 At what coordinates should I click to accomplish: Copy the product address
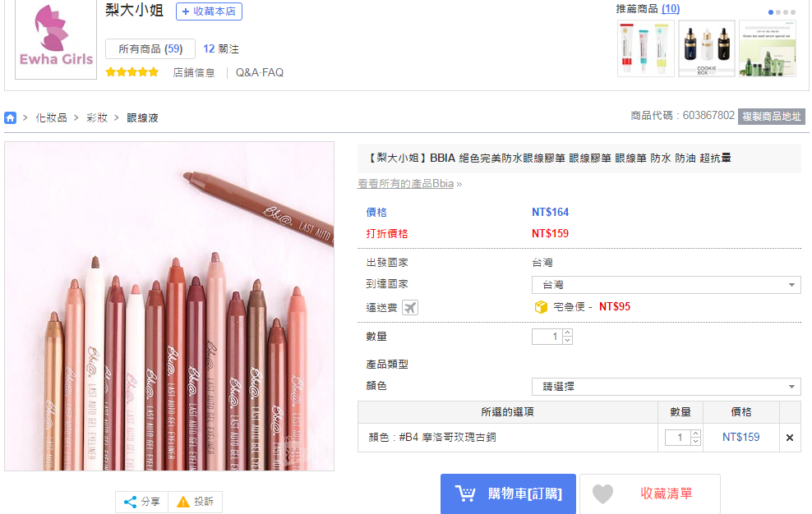(772, 117)
